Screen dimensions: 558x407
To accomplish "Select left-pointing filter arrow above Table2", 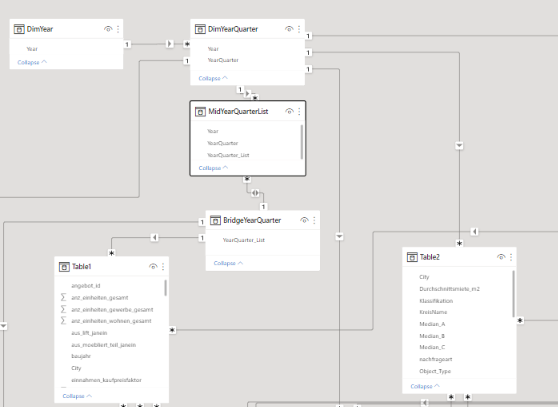I will [x=474, y=232].
